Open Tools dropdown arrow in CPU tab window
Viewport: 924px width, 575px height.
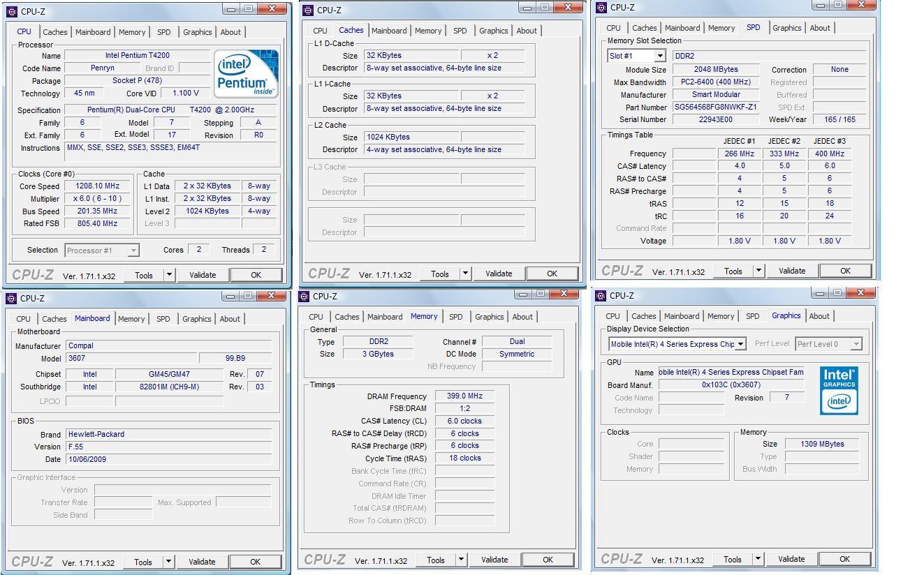pyautogui.click(x=169, y=275)
